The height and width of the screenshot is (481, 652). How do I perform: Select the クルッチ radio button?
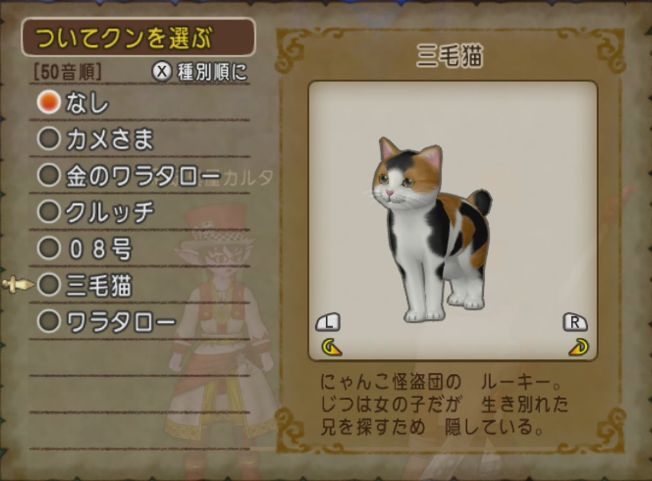(x=49, y=212)
